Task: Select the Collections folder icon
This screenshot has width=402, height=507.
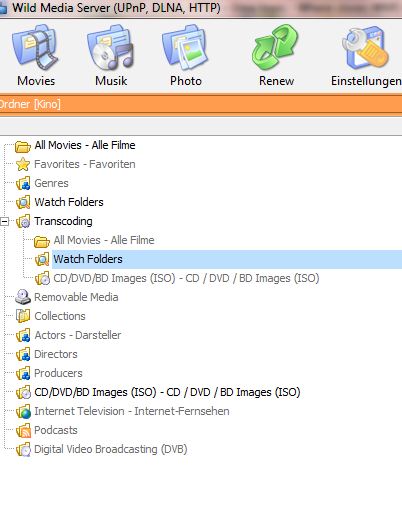Action: (23, 316)
